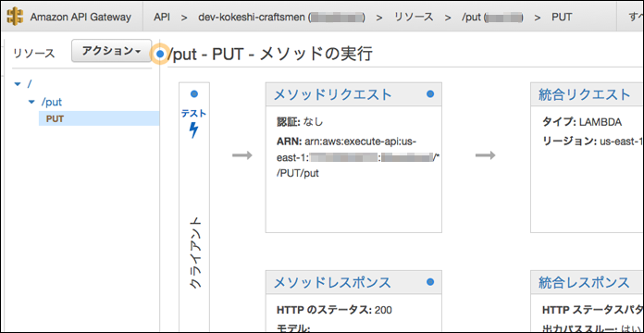
Task: Click the クライアント vertical label
Action: (195, 253)
